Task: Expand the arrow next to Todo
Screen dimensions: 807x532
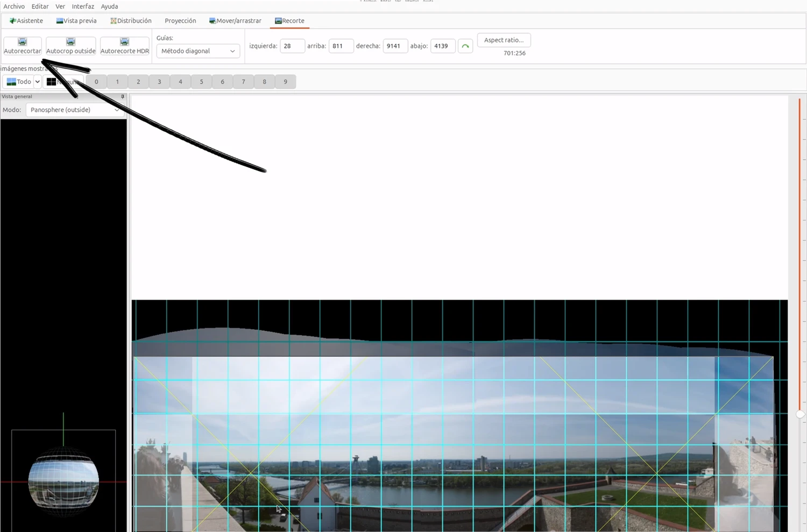Action: click(38, 82)
